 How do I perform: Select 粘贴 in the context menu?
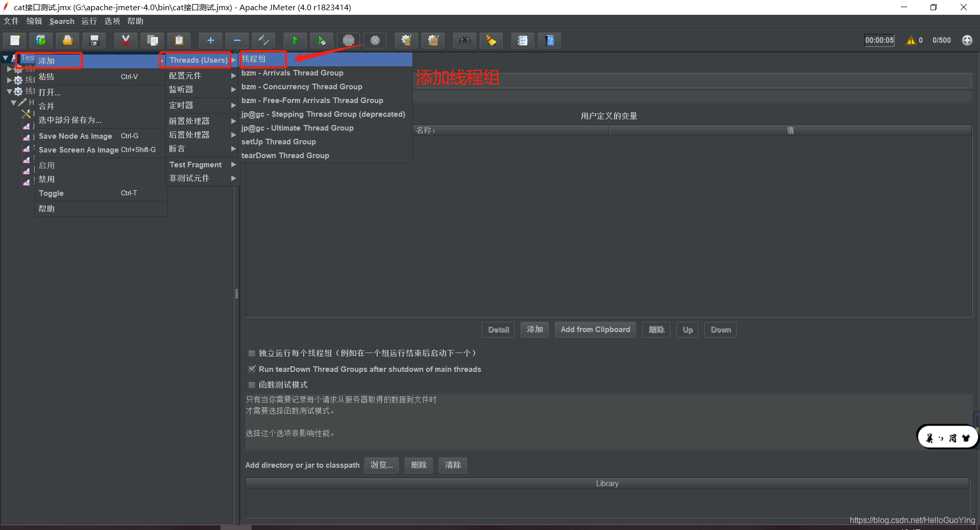pyautogui.click(x=101, y=77)
